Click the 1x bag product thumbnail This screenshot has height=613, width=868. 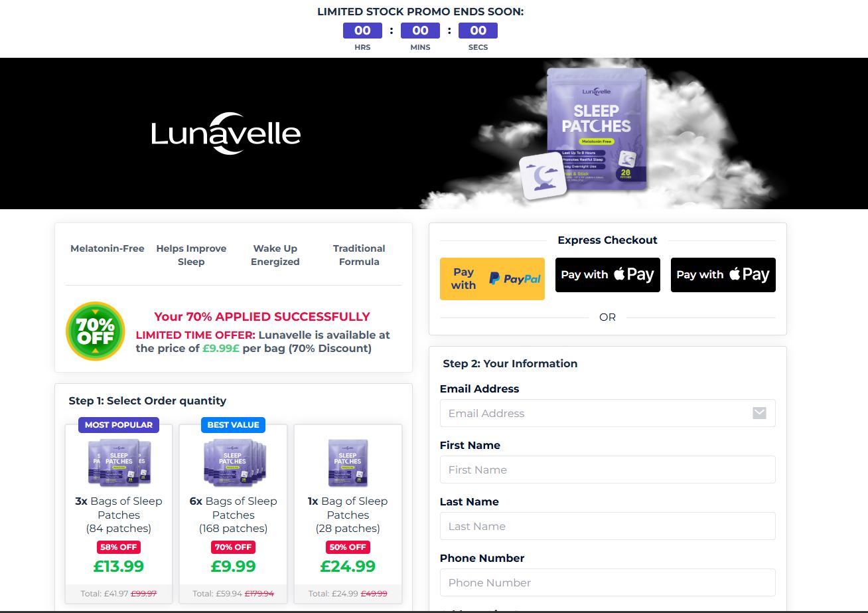[348, 462]
